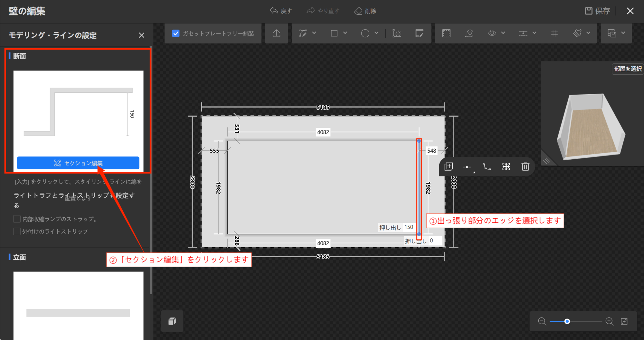The height and width of the screenshot is (340, 644).
Task: Click the 押し出し 150 value field
Action: coord(409,227)
